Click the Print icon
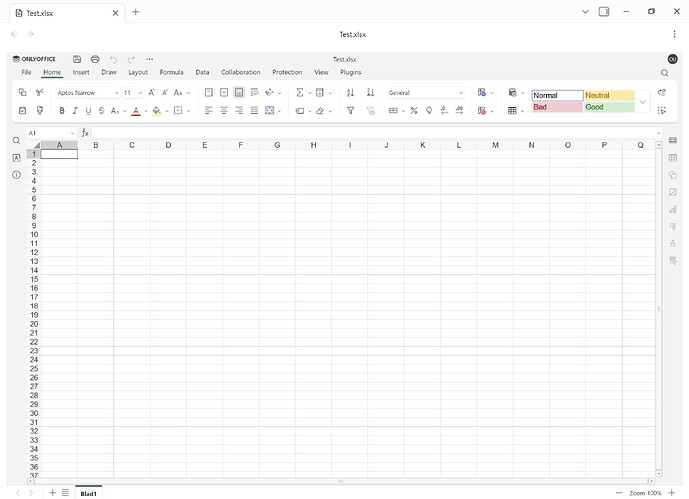The height and width of the screenshot is (499, 689). [95, 59]
